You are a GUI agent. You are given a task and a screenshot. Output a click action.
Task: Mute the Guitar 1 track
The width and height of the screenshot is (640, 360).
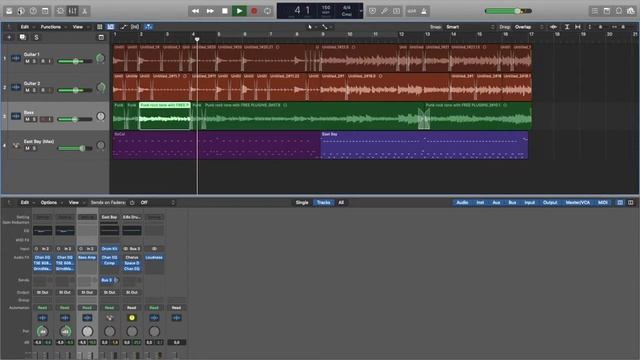tap(27, 61)
